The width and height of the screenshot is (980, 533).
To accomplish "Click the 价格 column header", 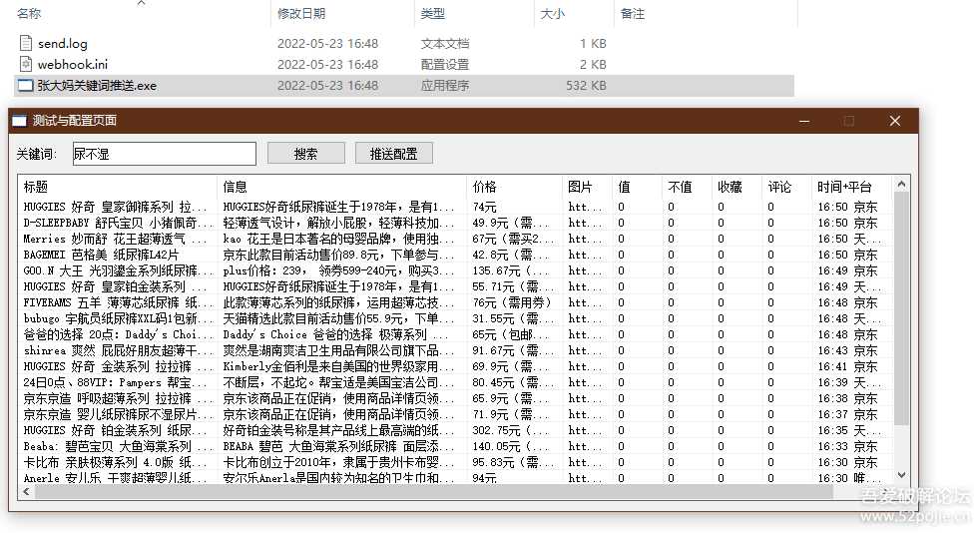I will (x=515, y=187).
